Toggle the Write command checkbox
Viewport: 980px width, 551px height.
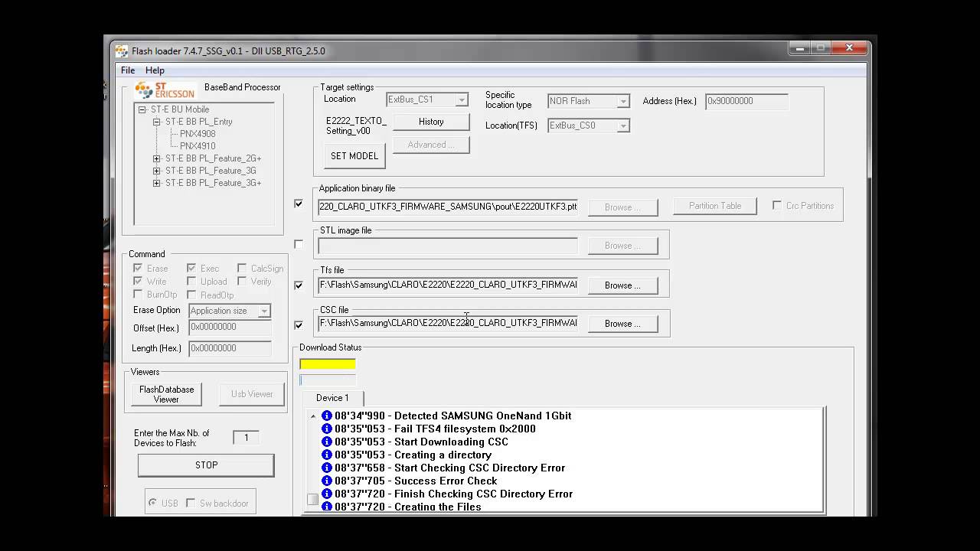point(138,281)
